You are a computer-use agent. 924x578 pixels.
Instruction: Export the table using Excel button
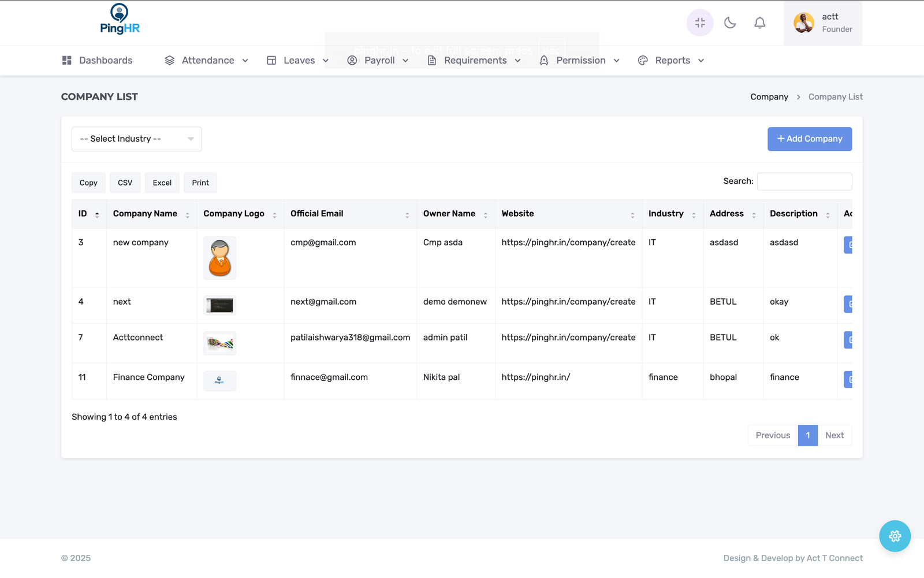[x=162, y=183]
